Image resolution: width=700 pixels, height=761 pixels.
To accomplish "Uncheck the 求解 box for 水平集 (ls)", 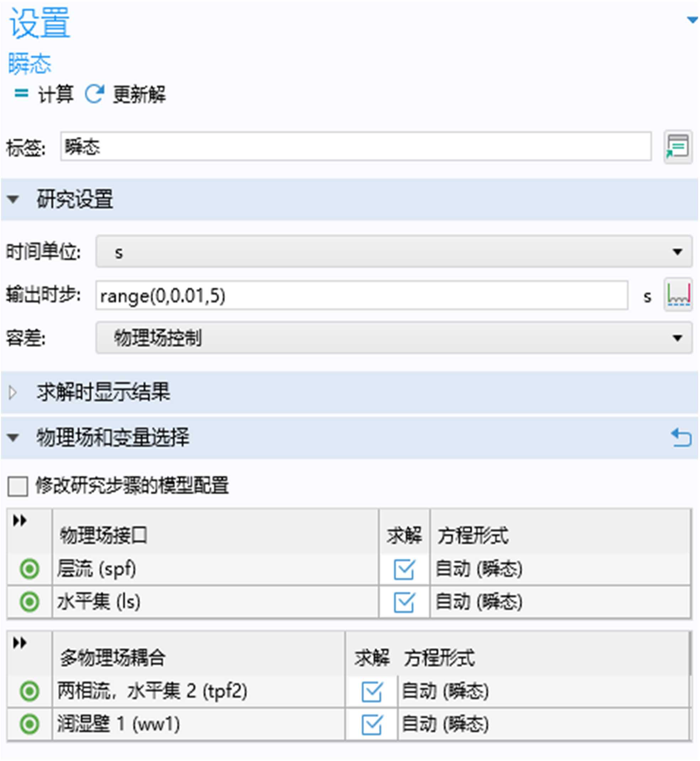I will pyautogui.click(x=404, y=602).
